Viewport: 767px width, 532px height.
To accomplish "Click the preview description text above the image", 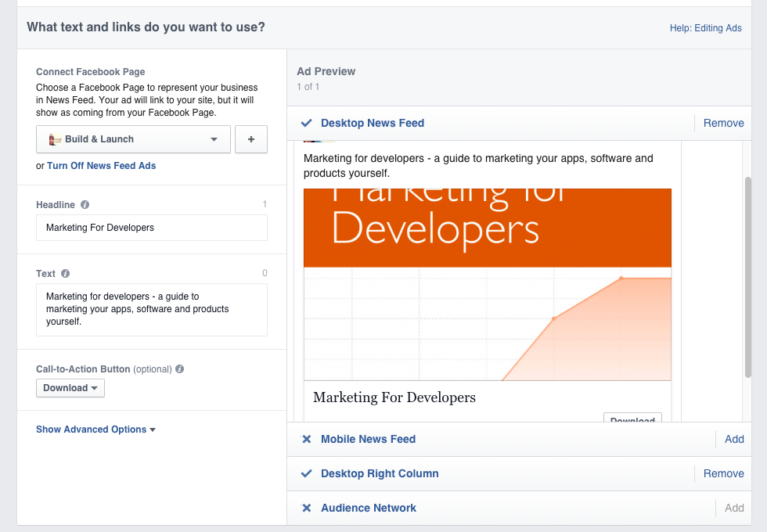I will click(478, 166).
